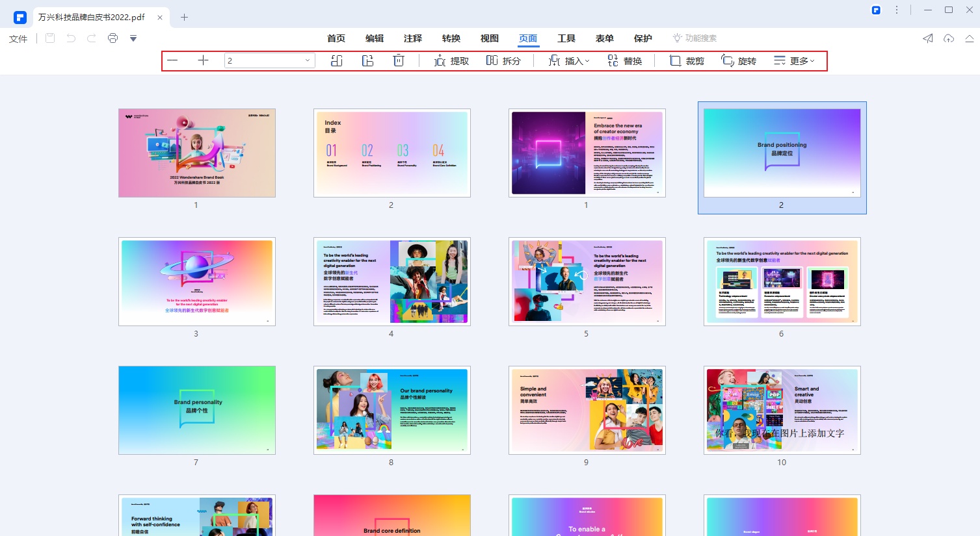Click the zoom out minus icon for thumbnails

click(172, 60)
